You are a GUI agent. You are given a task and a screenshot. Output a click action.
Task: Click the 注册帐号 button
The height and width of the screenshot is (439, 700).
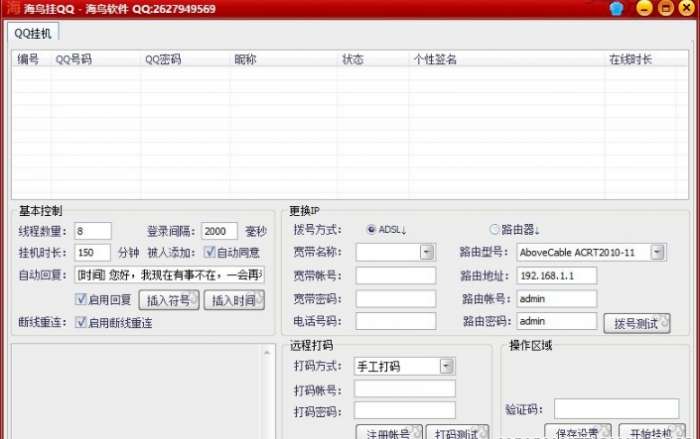pos(389,432)
